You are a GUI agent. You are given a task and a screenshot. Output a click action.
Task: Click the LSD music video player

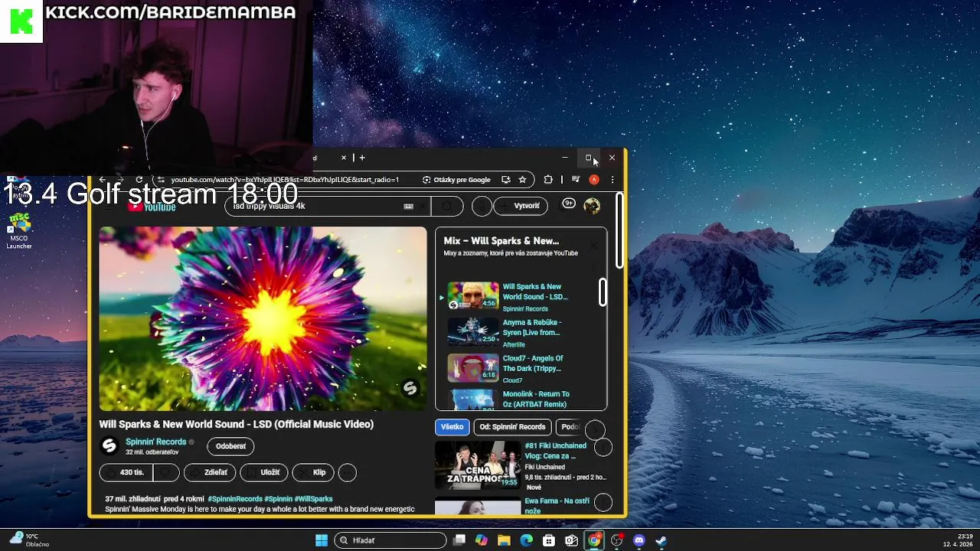[263, 318]
